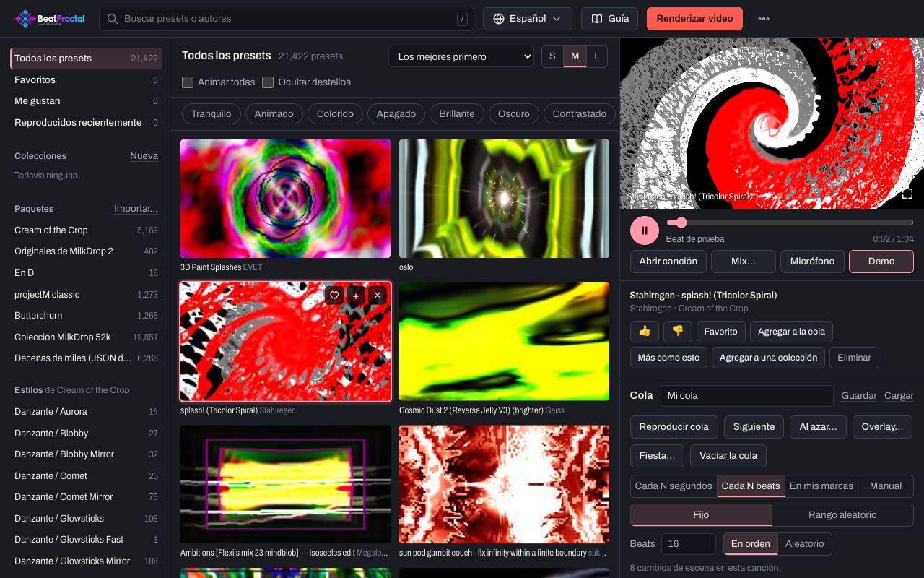Open the oslo preset thumbnail

504,199
